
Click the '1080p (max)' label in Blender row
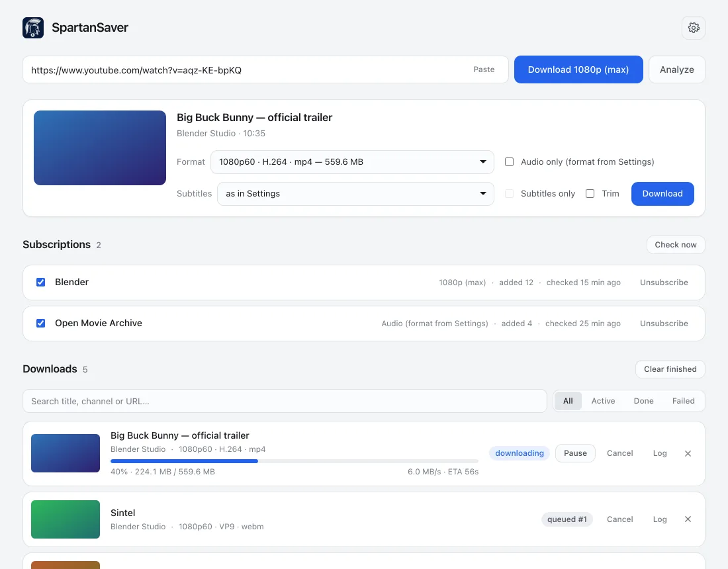click(x=463, y=282)
